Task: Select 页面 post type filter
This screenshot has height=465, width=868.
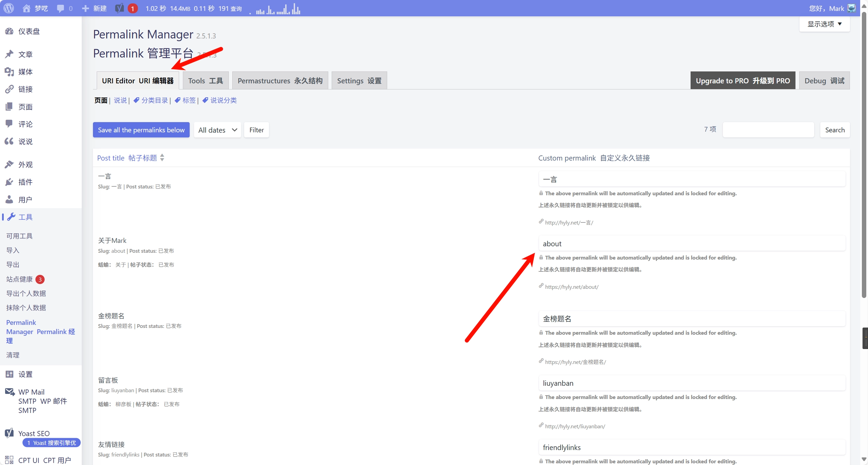Action: point(101,100)
